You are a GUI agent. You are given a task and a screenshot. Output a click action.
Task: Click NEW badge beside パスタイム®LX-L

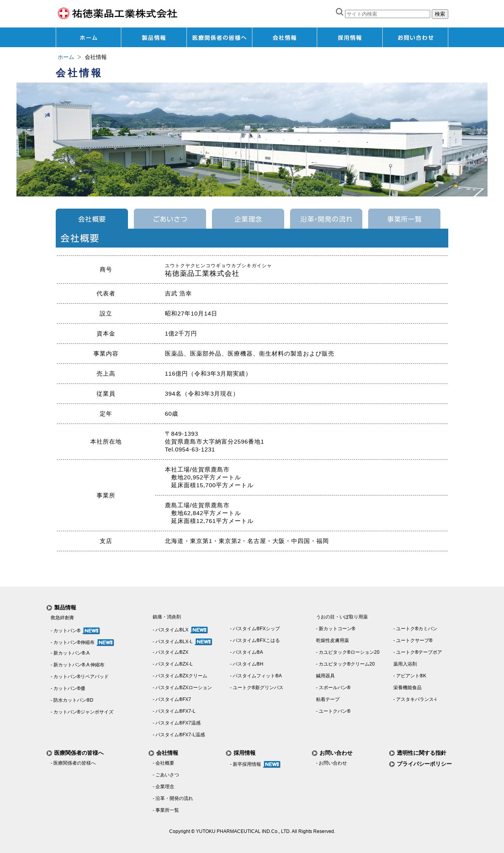pyautogui.click(x=203, y=642)
